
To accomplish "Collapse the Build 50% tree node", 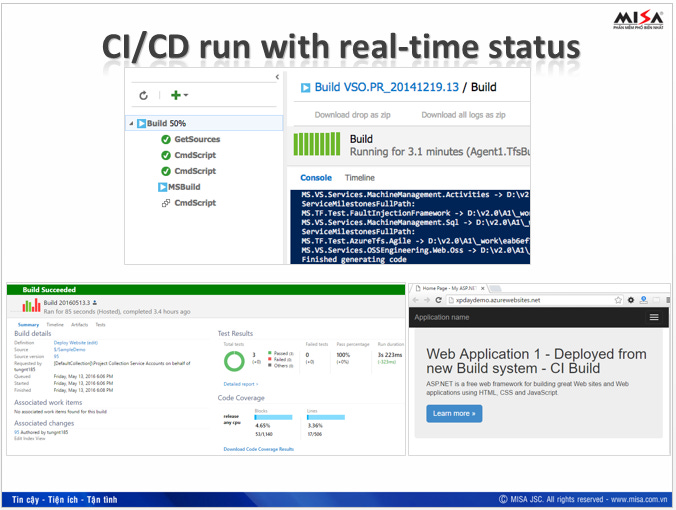I will (x=131, y=124).
